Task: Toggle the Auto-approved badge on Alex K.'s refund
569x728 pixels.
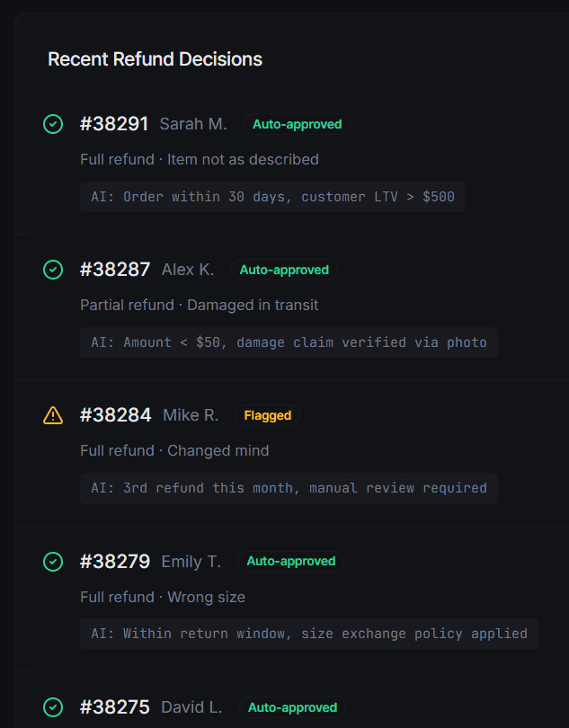Action: (x=283, y=270)
